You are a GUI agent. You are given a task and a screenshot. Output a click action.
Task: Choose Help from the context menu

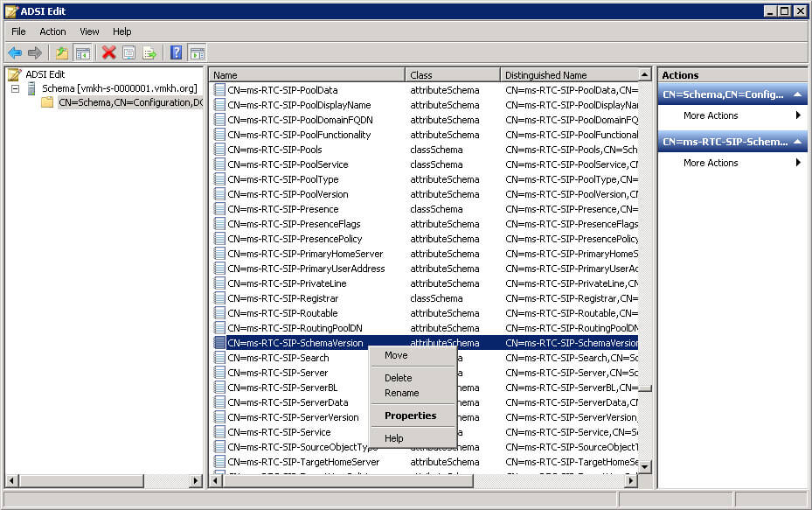pyautogui.click(x=413, y=438)
